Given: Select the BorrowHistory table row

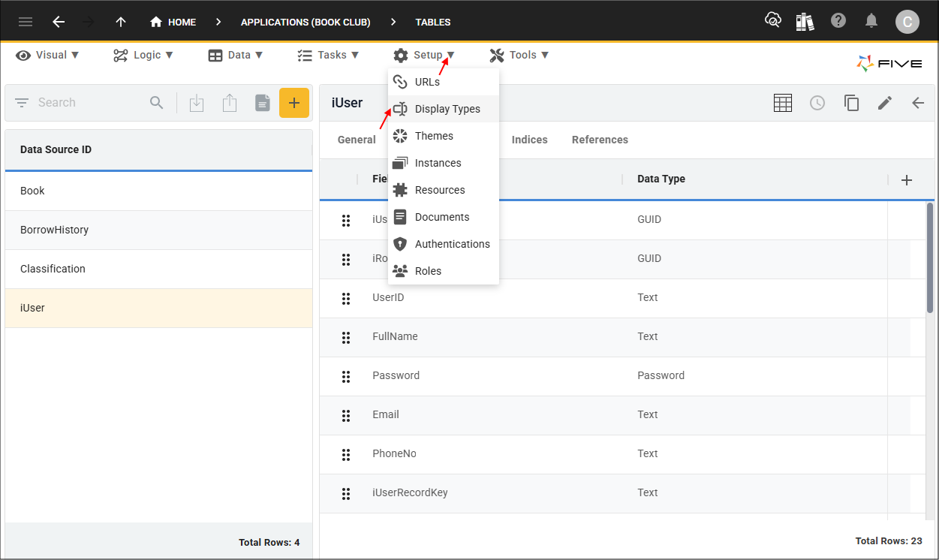Looking at the screenshot, I should (x=158, y=230).
